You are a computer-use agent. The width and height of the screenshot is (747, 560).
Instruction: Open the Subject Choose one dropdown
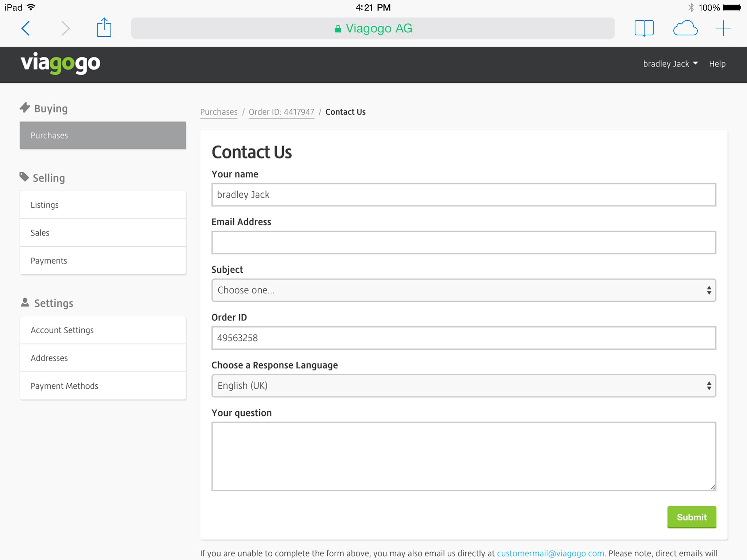point(463,290)
